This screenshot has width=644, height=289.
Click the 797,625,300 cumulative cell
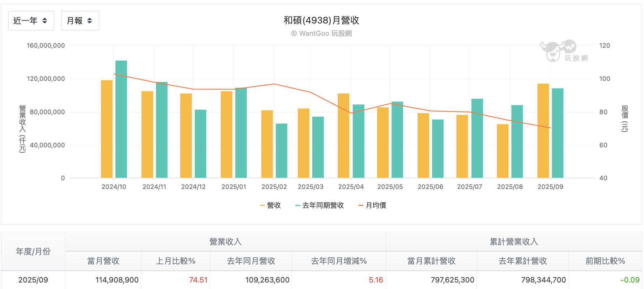point(453,280)
